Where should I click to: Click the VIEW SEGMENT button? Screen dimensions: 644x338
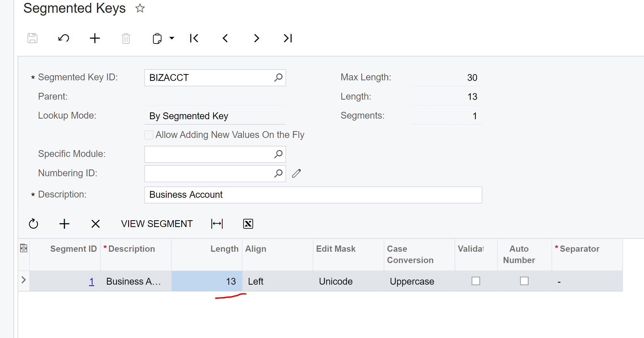(x=157, y=224)
